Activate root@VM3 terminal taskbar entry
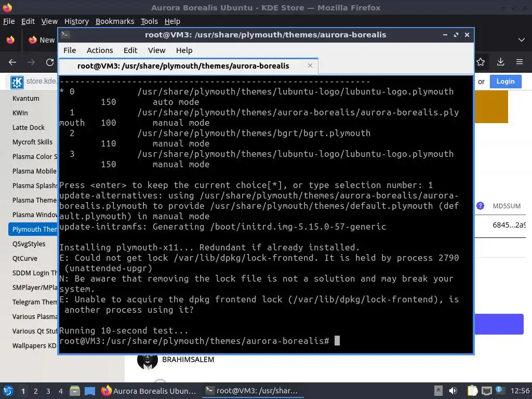 (x=253, y=391)
